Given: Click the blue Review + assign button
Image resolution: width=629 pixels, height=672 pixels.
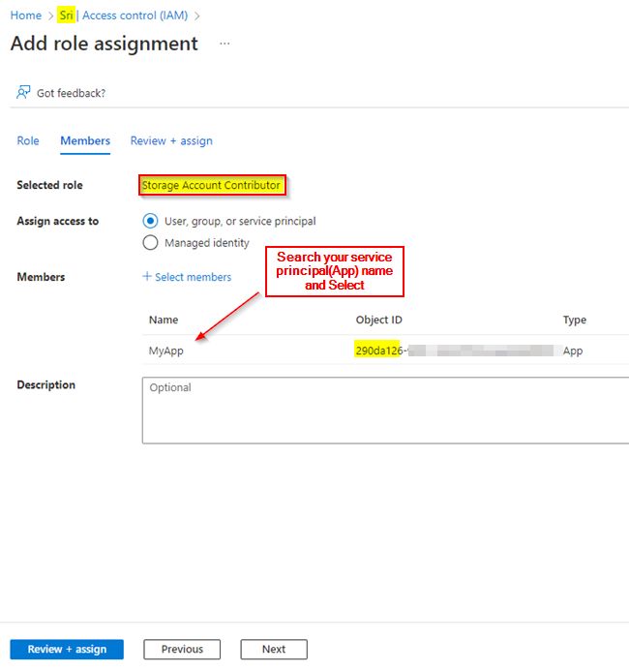Looking at the screenshot, I should 67,650.
